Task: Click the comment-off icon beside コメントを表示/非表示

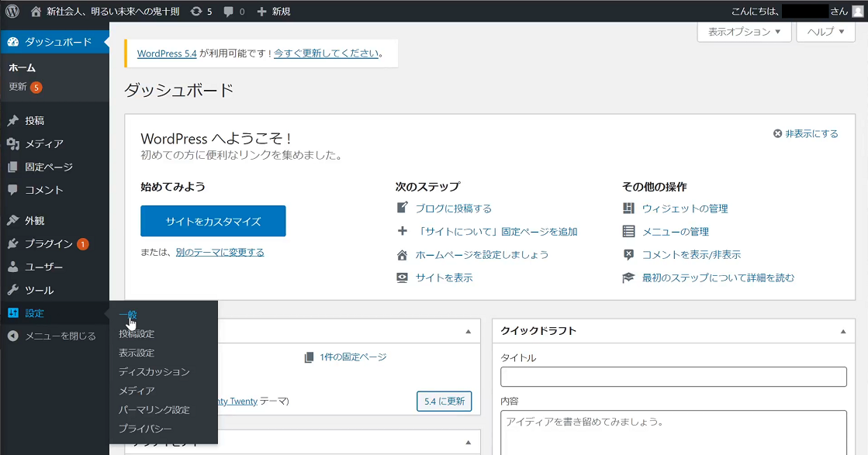Action: tap(628, 254)
